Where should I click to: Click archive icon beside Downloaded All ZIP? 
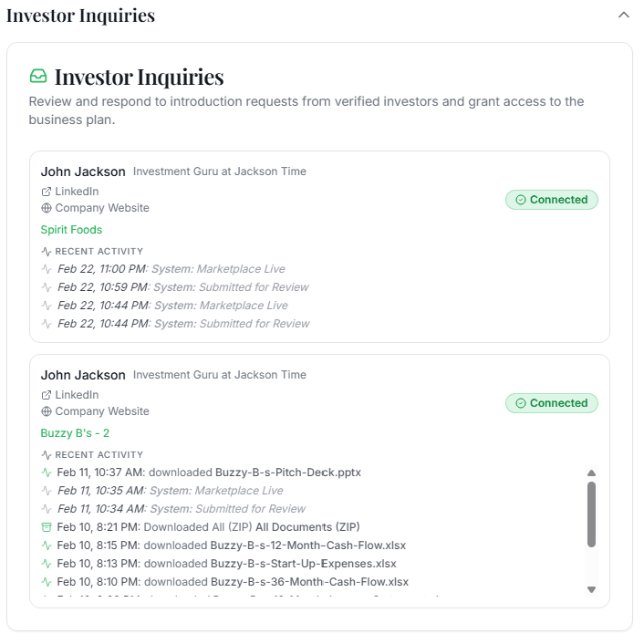point(47,527)
